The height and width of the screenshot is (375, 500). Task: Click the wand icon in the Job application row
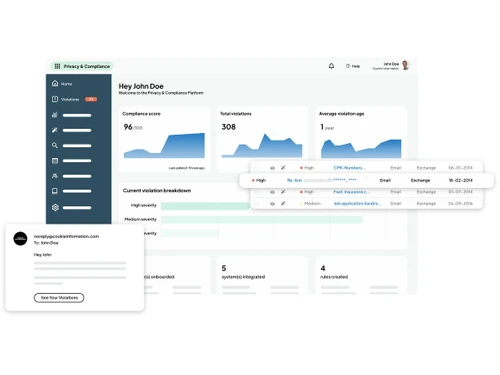pos(283,203)
